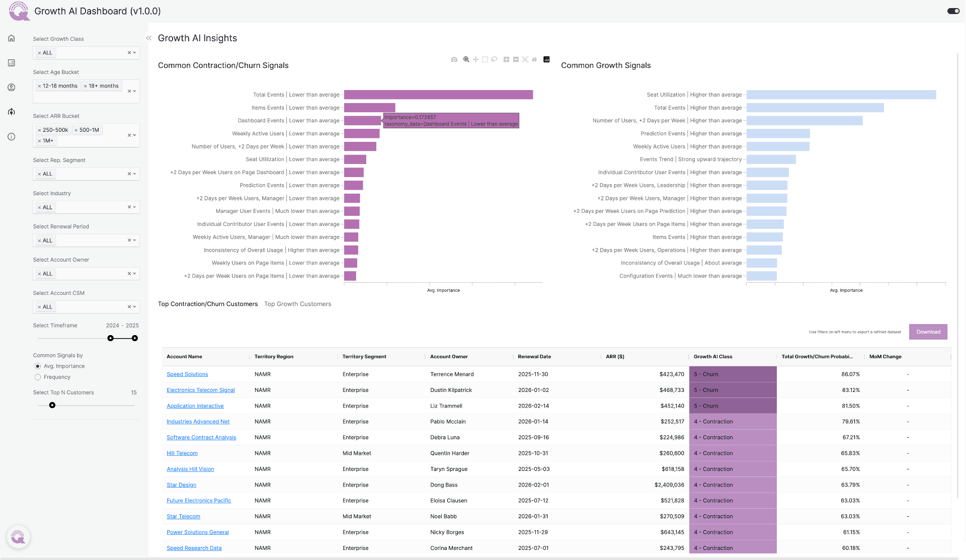Sort by Renewal Date column header

click(534, 357)
